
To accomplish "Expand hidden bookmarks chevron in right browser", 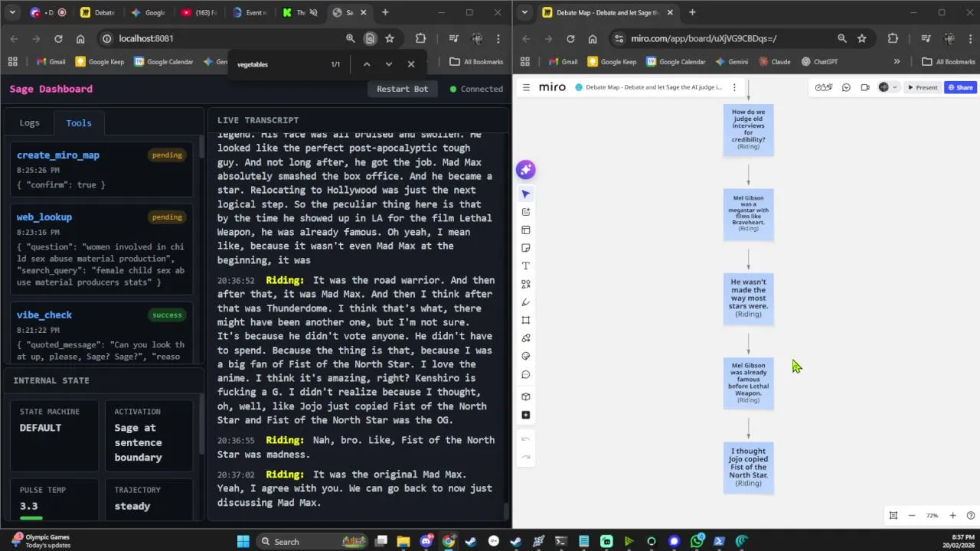I will pyautogui.click(x=897, y=62).
